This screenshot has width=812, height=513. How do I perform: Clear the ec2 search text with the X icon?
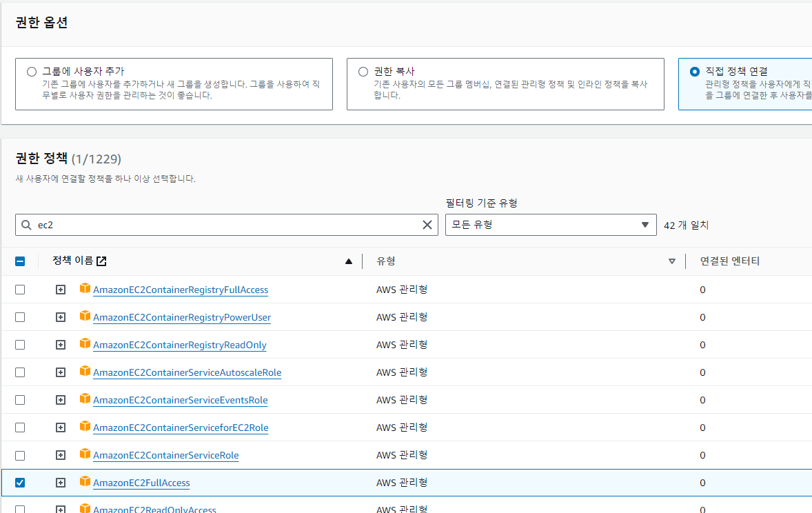[427, 225]
